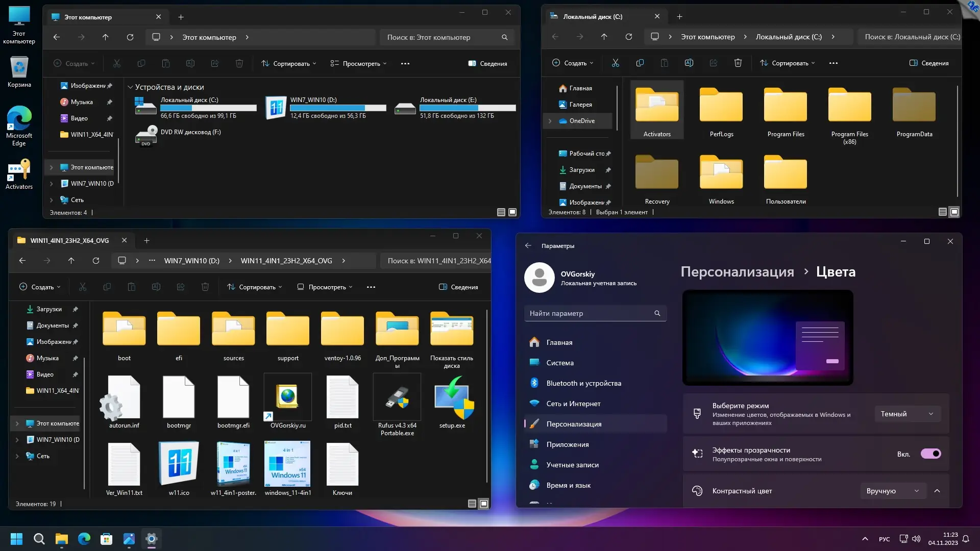Expand the OneDrive item in navigation pane

pyautogui.click(x=550, y=121)
